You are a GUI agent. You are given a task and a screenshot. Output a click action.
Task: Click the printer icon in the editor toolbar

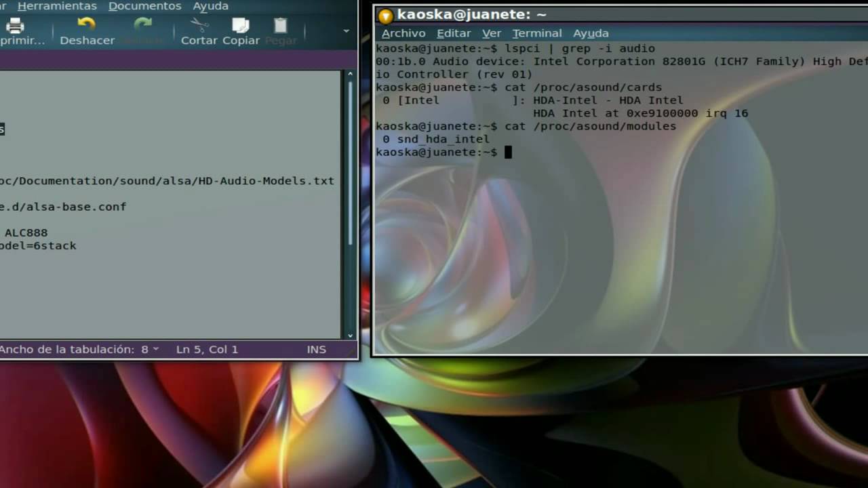(15, 26)
